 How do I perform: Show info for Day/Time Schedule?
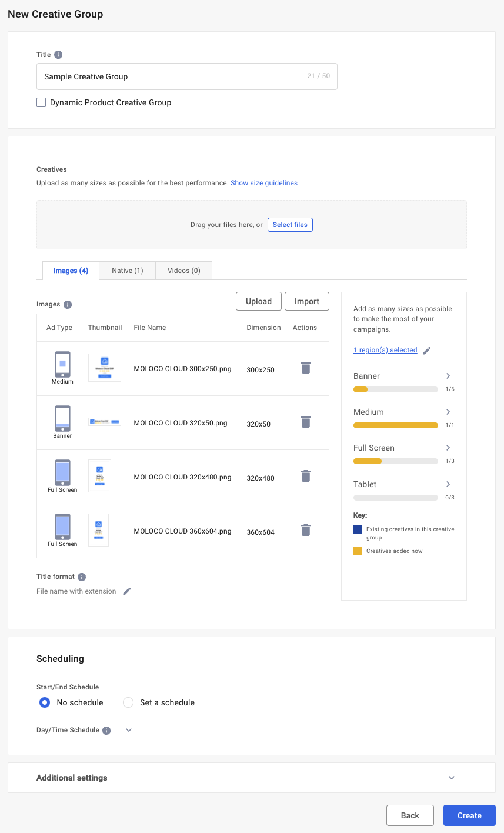pyautogui.click(x=106, y=731)
